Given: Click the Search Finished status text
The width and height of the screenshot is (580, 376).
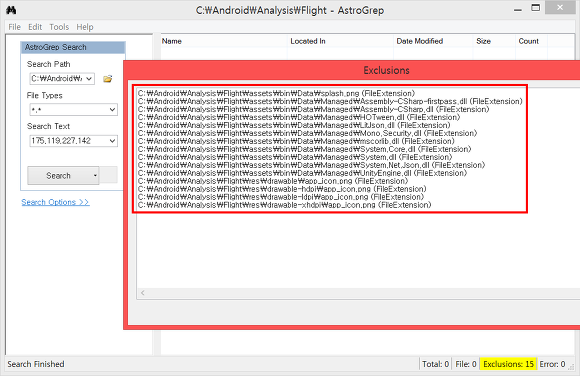Looking at the screenshot, I should click(36, 364).
